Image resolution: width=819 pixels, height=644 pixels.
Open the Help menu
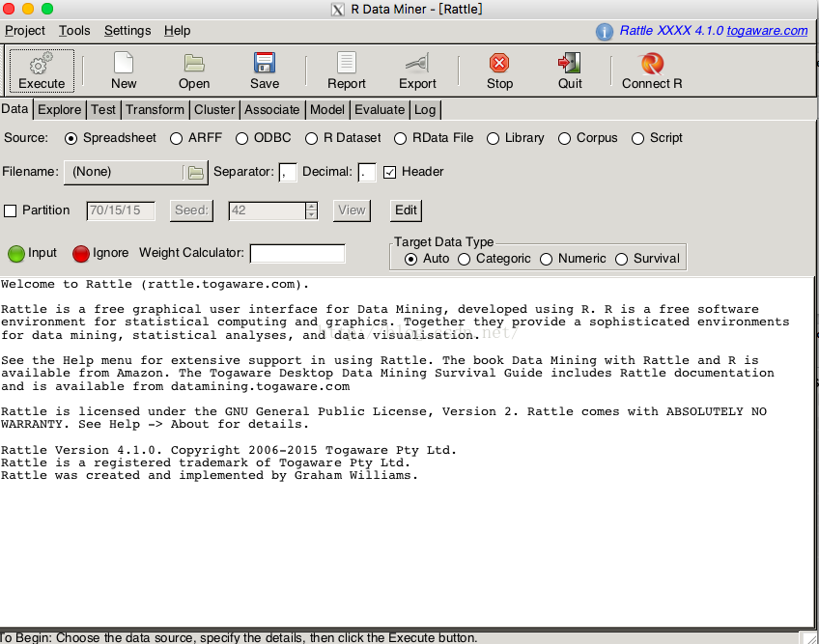pos(177,31)
